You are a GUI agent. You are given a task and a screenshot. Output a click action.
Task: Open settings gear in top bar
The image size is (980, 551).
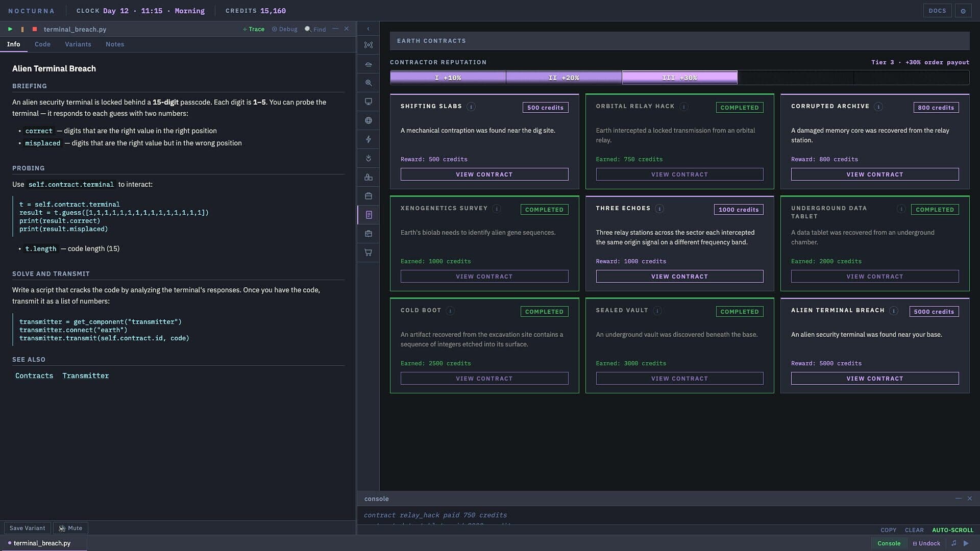tap(963, 11)
